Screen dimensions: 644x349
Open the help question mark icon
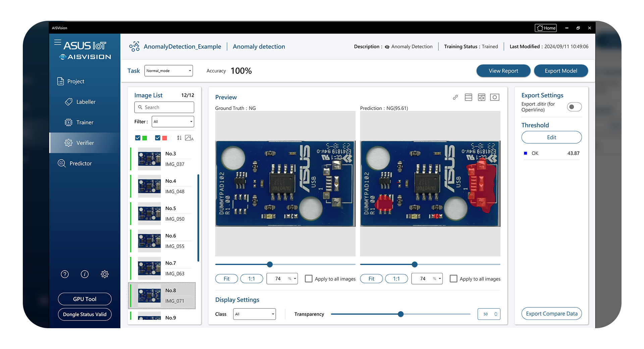(x=65, y=274)
